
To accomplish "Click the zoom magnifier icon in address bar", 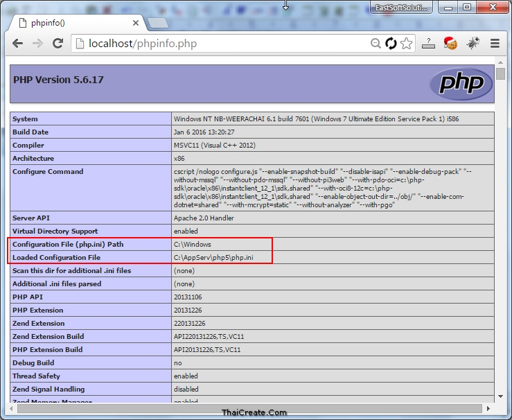I will coord(376,44).
